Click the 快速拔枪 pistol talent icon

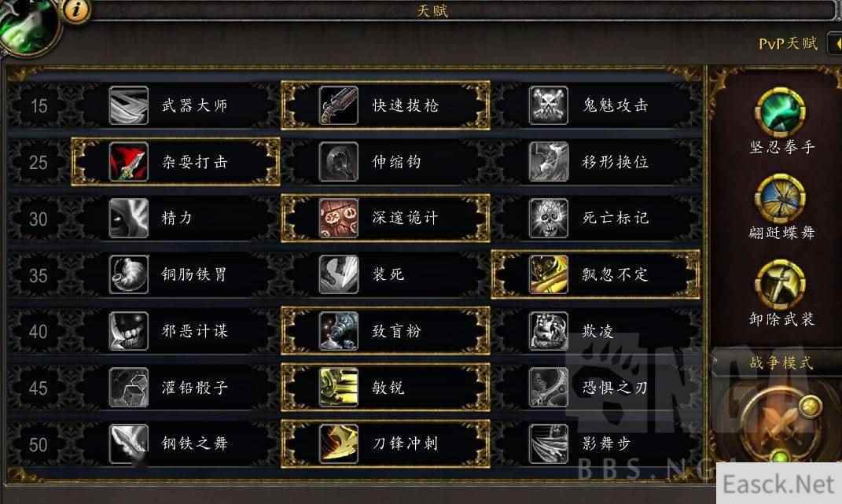(x=338, y=106)
